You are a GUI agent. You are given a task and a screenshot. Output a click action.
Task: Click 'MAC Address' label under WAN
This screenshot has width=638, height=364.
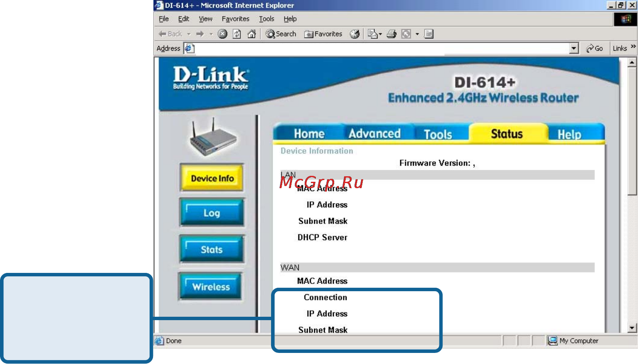pyautogui.click(x=322, y=281)
